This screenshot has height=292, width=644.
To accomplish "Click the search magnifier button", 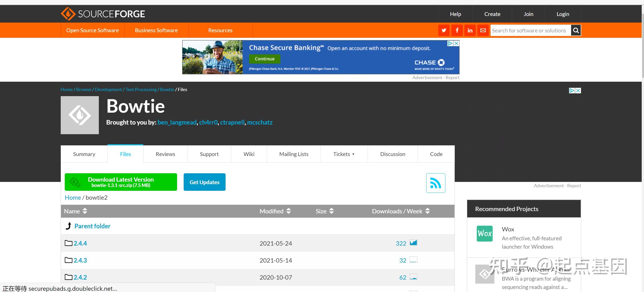I will (576, 30).
